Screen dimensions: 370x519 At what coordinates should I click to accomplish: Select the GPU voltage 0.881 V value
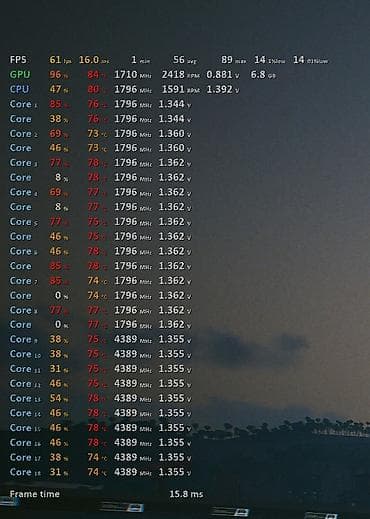click(x=223, y=75)
